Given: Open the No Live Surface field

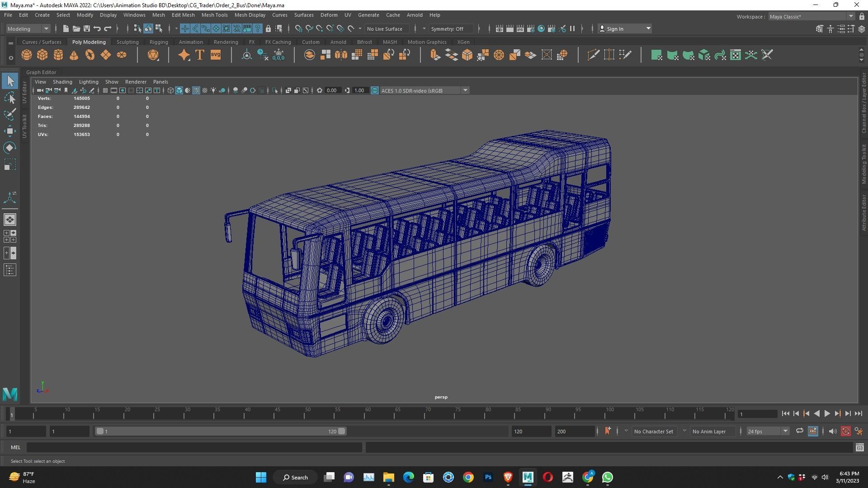Looking at the screenshot, I should pyautogui.click(x=387, y=28).
